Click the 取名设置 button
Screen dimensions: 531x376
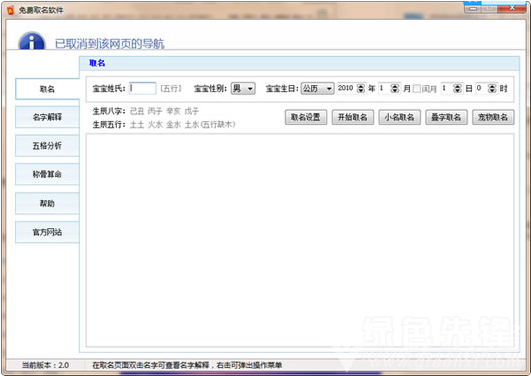pyautogui.click(x=306, y=118)
